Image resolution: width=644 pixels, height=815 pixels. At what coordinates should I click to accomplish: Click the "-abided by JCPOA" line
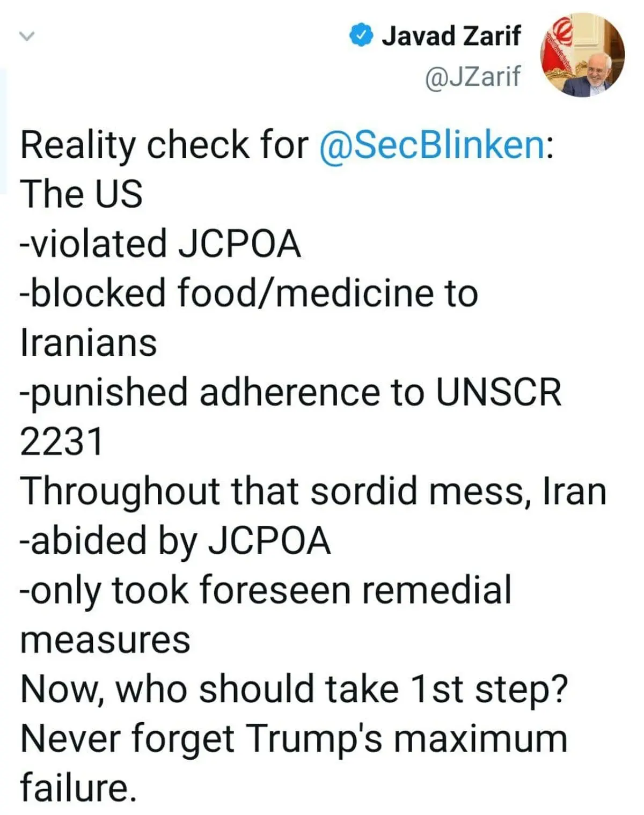(175, 541)
